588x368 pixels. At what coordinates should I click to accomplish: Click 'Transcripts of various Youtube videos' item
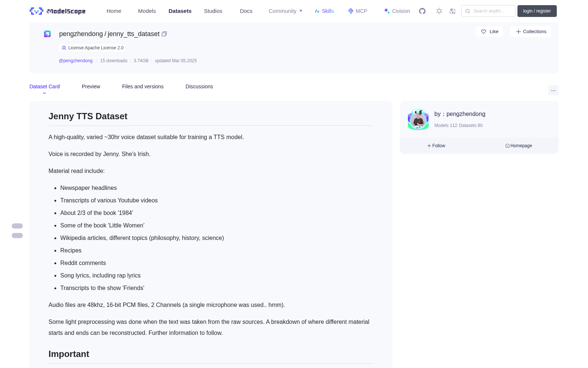[x=109, y=200]
